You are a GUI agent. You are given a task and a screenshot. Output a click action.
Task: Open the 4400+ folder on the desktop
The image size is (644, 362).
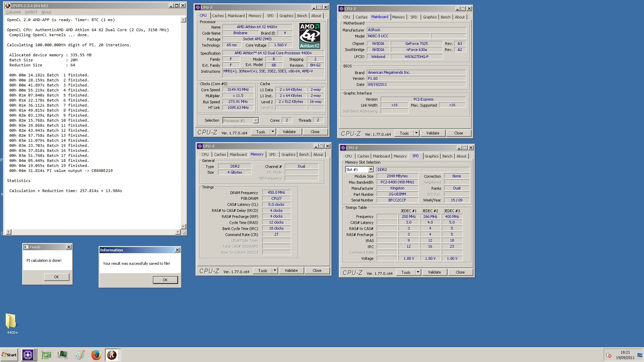coord(11,324)
